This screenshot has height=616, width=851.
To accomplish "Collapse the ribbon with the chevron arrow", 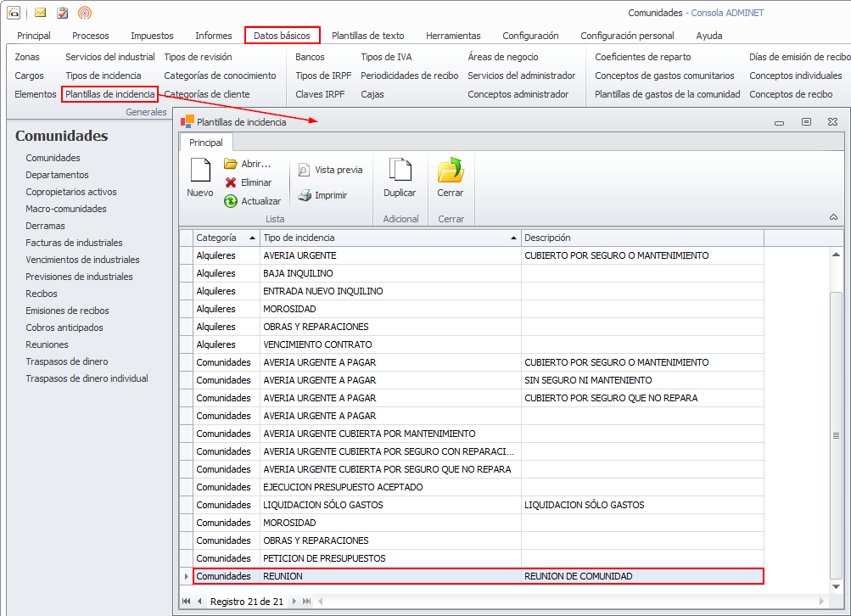I will pyautogui.click(x=833, y=218).
